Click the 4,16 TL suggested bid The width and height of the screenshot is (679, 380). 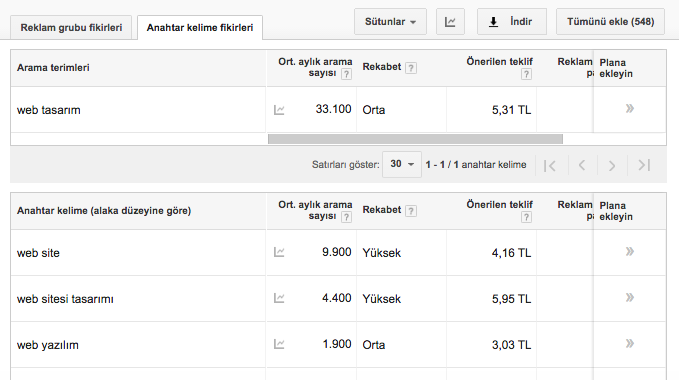[x=511, y=253]
